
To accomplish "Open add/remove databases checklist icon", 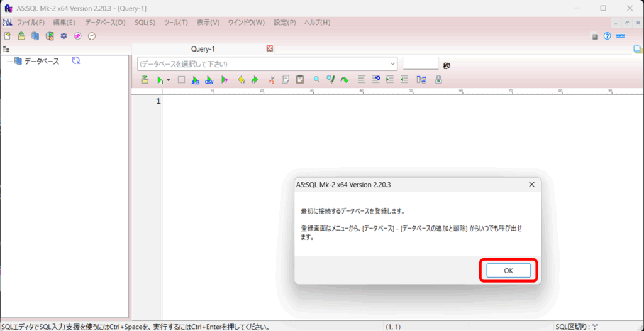I will (x=50, y=36).
